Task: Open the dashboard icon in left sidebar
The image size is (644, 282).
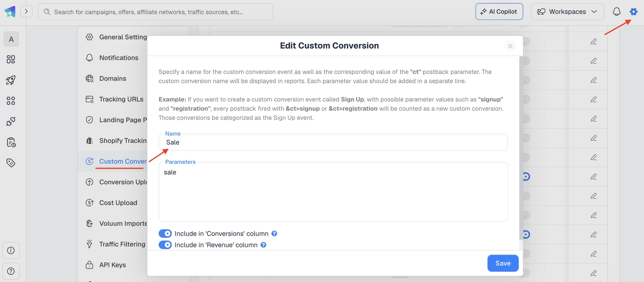Action: [x=11, y=60]
